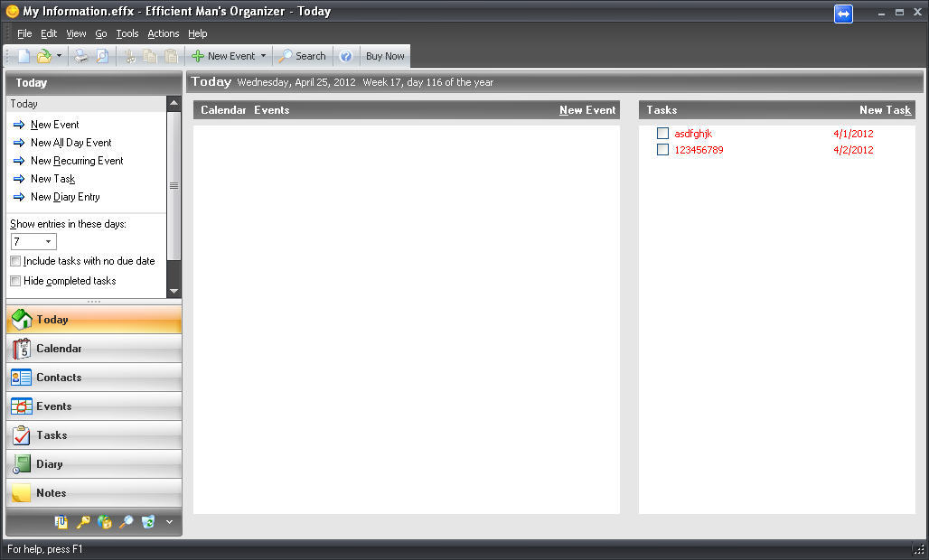Select the Print icon on the toolbar
The image size is (929, 560).
(x=80, y=55)
